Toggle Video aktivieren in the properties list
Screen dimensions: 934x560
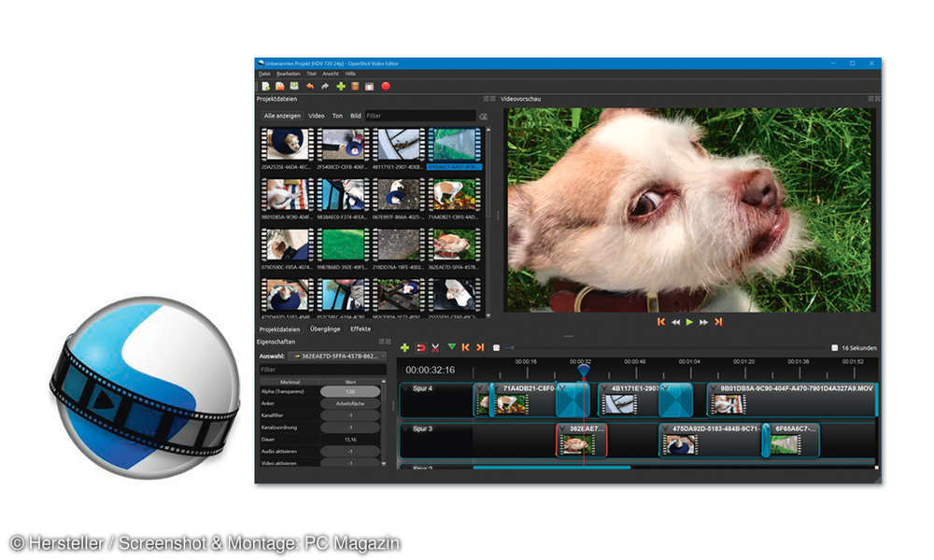coord(350,463)
